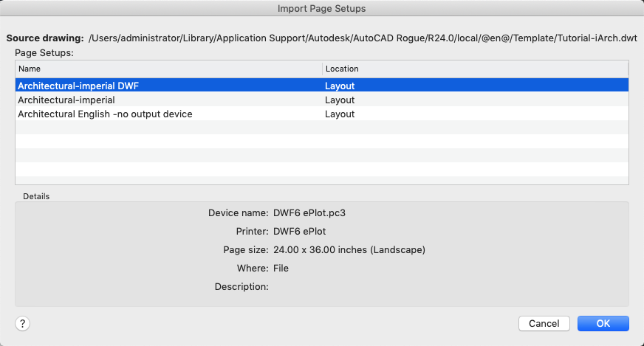Click Layout cell in the Architectural English row

tap(340, 114)
